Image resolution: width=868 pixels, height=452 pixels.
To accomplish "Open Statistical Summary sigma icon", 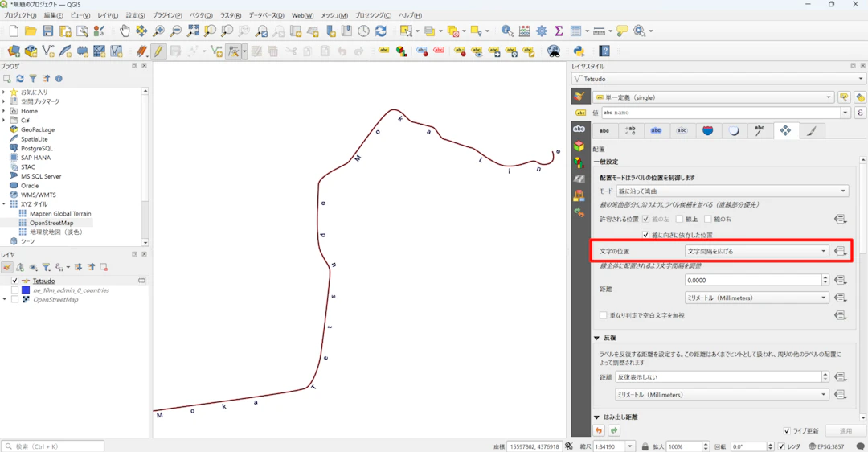I will pyautogui.click(x=559, y=31).
